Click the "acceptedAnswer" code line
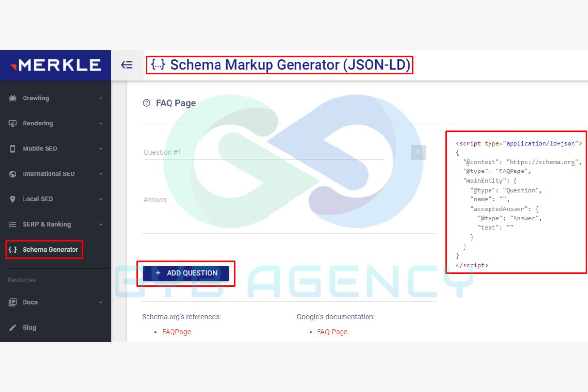Image resolution: width=588 pixels, height=392 pixels. [x=505, y=209]
